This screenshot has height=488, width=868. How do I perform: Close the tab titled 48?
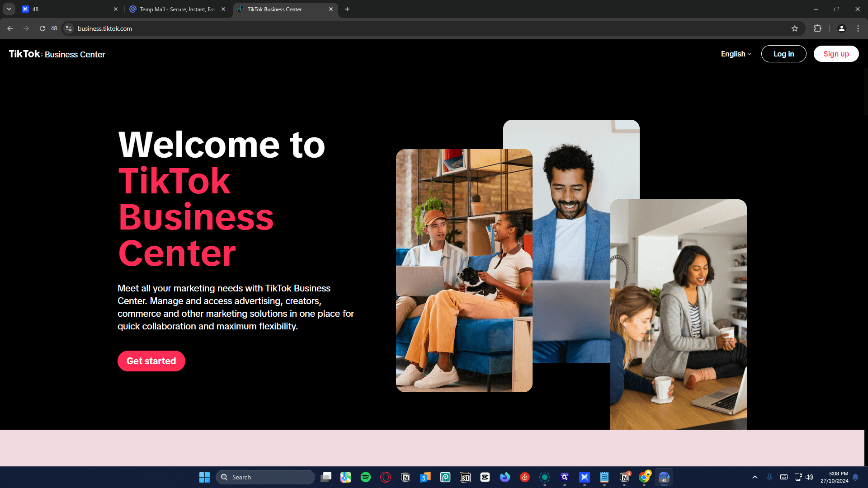(x=116, y=9)
